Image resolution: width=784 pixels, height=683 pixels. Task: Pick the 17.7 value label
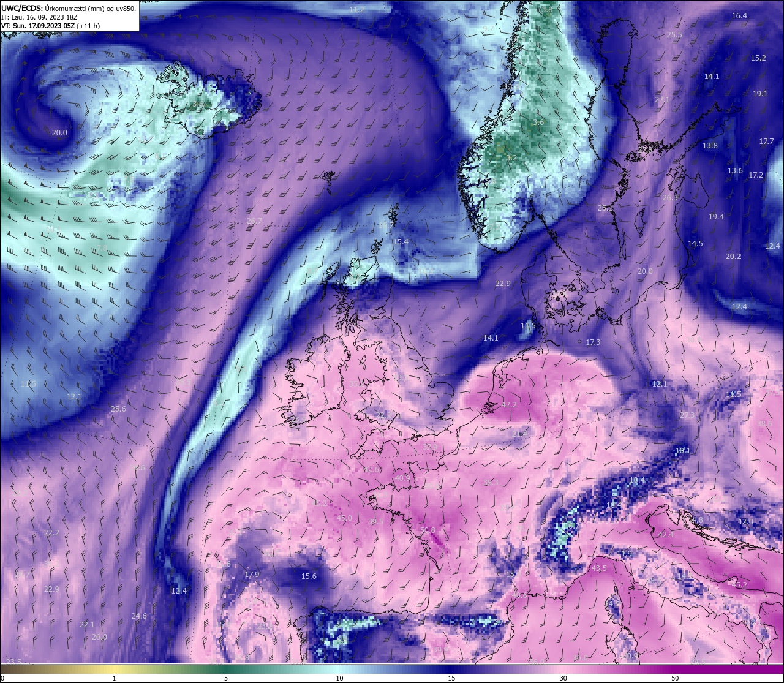pos(766,142)
